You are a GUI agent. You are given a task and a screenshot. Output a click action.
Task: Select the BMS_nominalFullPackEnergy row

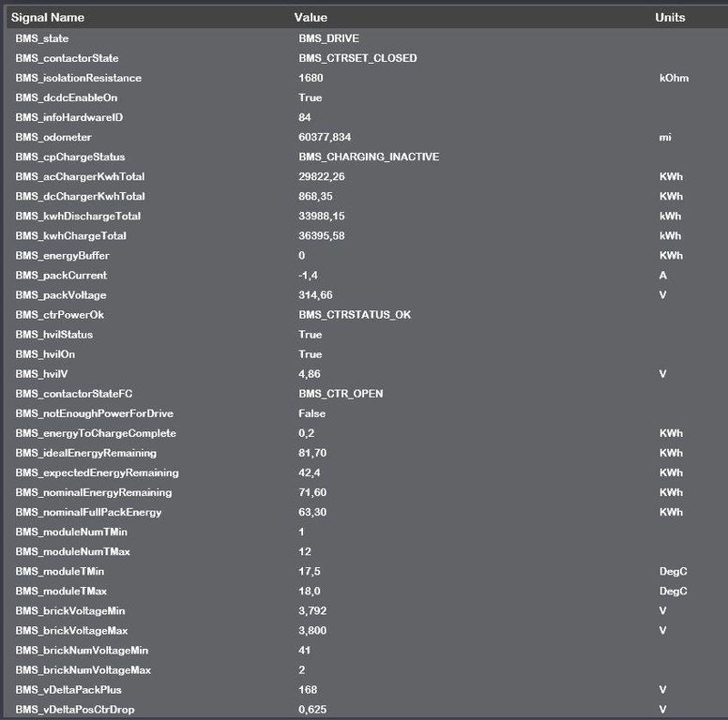coord(367,512)
